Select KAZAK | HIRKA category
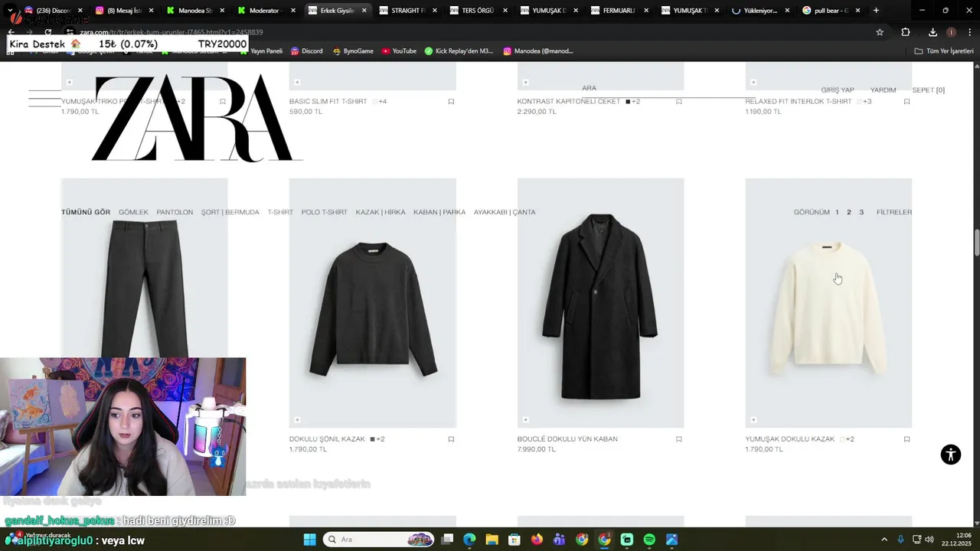This screenshot has height=551, width=980. click(x=381, y=212)
